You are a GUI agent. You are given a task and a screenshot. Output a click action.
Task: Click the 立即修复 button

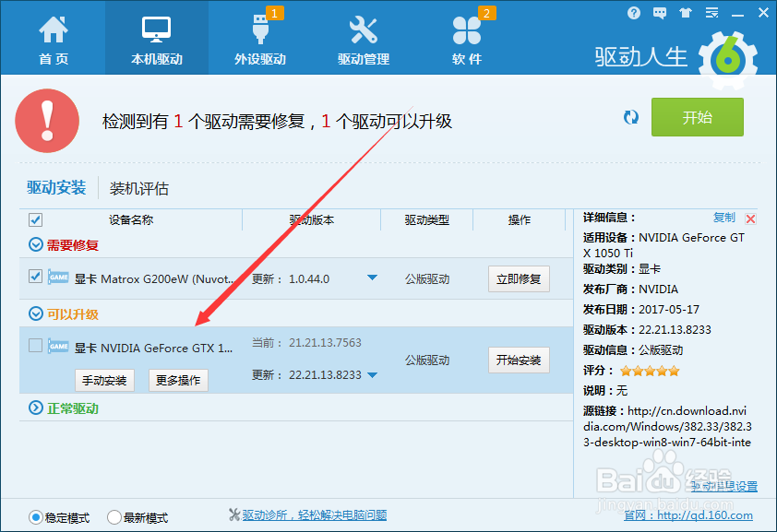pyautogui.click(x=519, y=279)
